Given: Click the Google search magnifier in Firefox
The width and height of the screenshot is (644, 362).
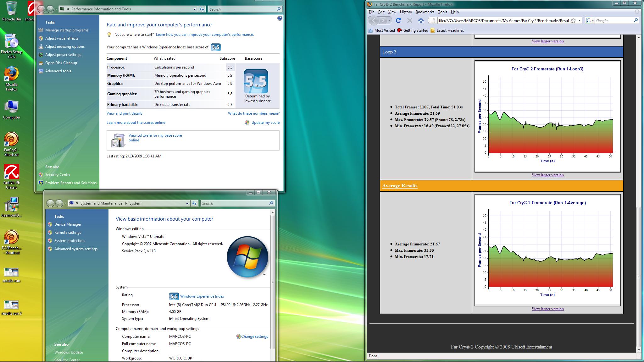Looking at the screenshot, I should (x=636, y=20).
